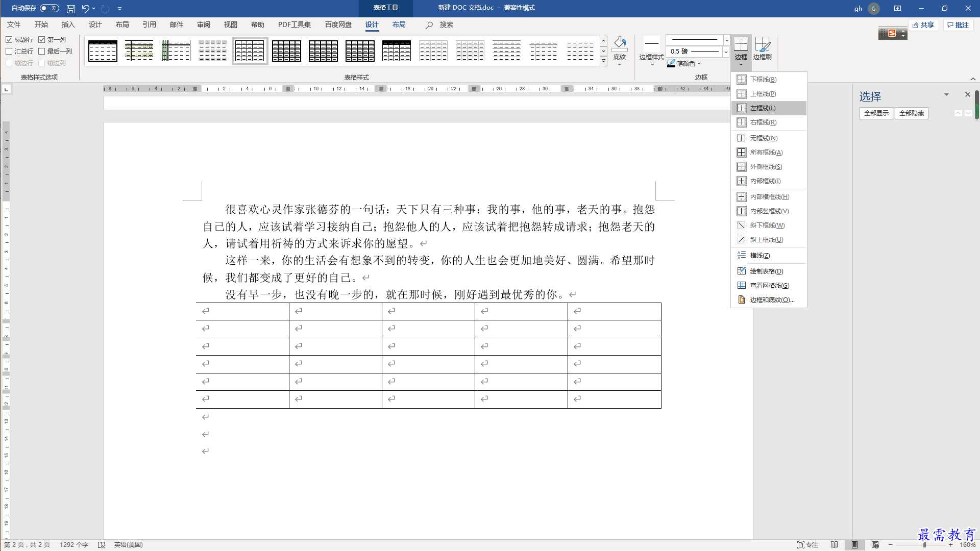Screen dimensions: 980x551
Task: Click the Redo icon
Action: coord(105,9)
